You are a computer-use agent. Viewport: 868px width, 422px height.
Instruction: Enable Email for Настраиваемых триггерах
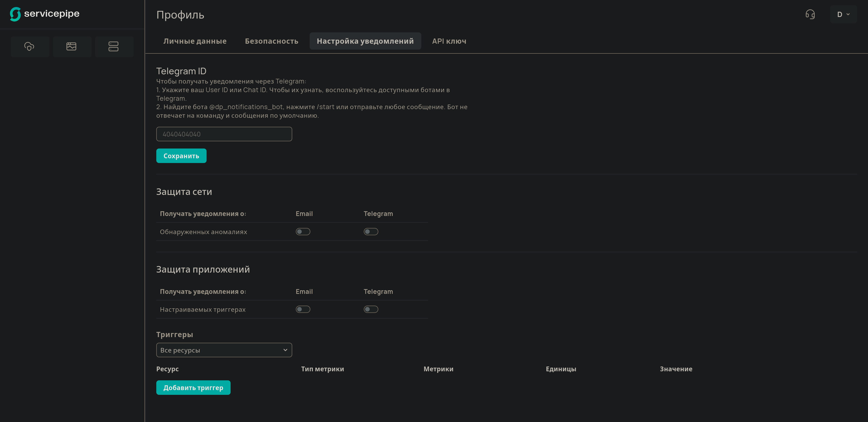[x=303, y=309]
